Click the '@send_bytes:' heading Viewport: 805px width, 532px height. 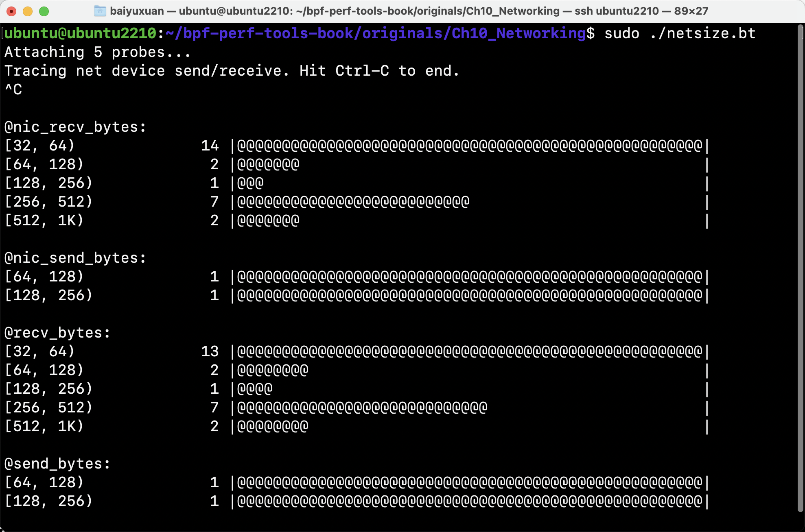point(57,464)
